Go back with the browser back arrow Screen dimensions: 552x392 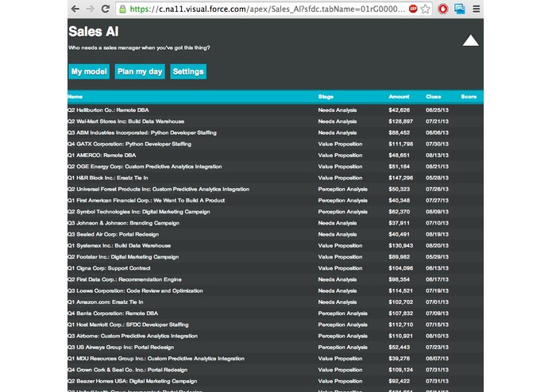(x=75, y=9)
